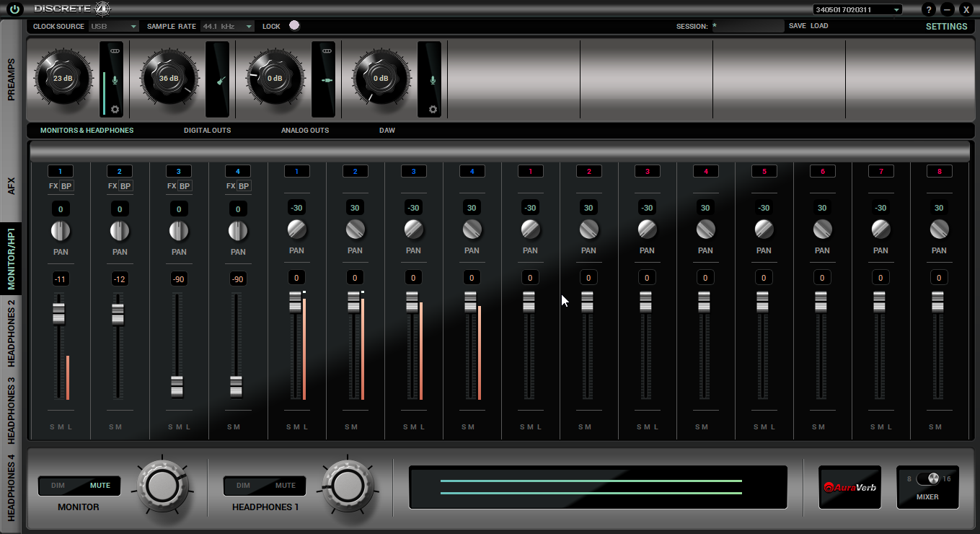Image resolution: width=980 pixels, height=534 pixels.
Task: Click fader handle on red channel 1
Action: point(529,302)
